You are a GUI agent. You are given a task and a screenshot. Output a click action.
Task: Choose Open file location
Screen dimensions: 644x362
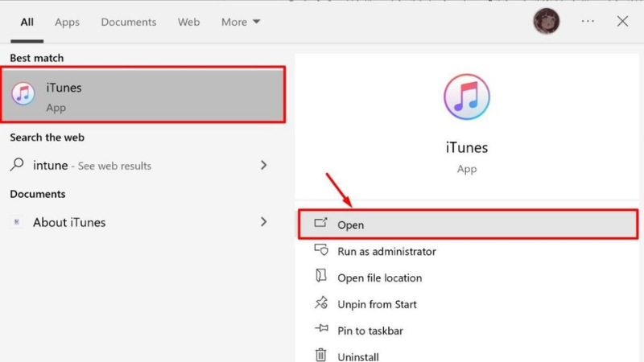[x=379, y=278]
